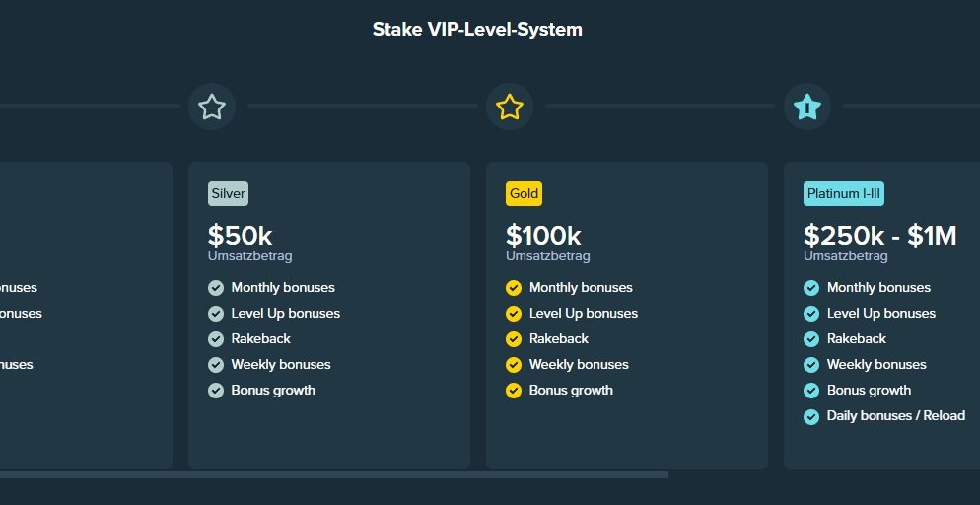Screen dimensions: 980x505
Task: Click the horizontal scrollbar below the cards
Action: [x=334, y=475]
